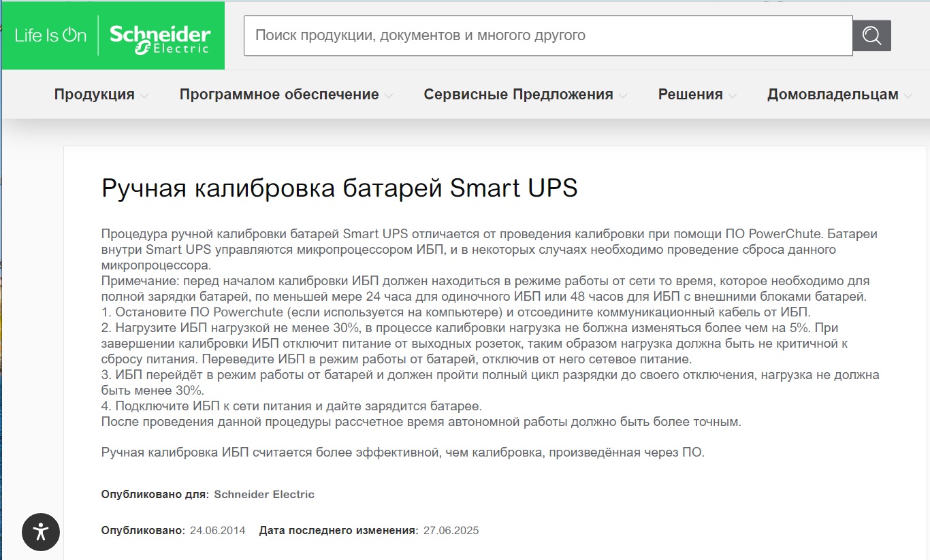Click the paragraph starting with Примечание
930x560 pixels.
pos(485,289)
